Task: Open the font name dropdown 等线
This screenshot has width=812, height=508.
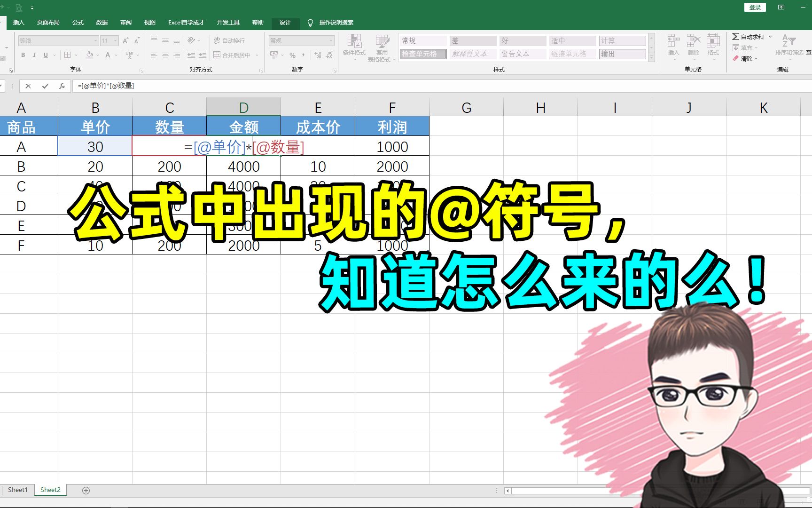Action: (x=96, y=41)
